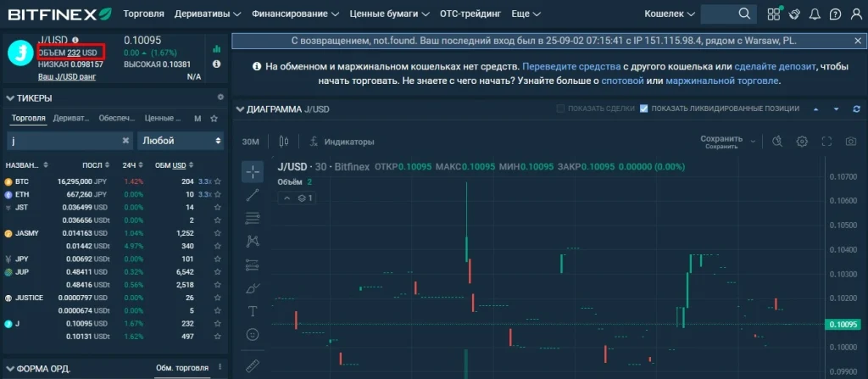This screenshot has width=868, height=379.
Task: Clear the ticker search field
Action: 125,141
